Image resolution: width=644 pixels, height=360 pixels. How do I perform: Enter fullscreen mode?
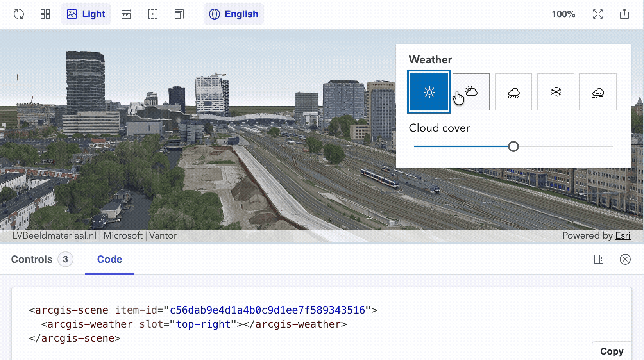(597, 14)
